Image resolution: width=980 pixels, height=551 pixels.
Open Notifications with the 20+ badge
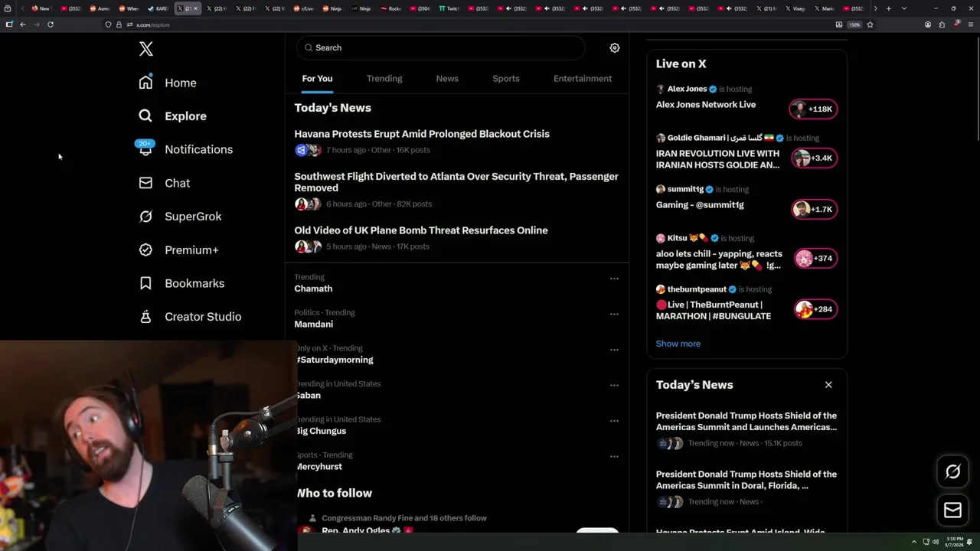(x=185, y=149)
